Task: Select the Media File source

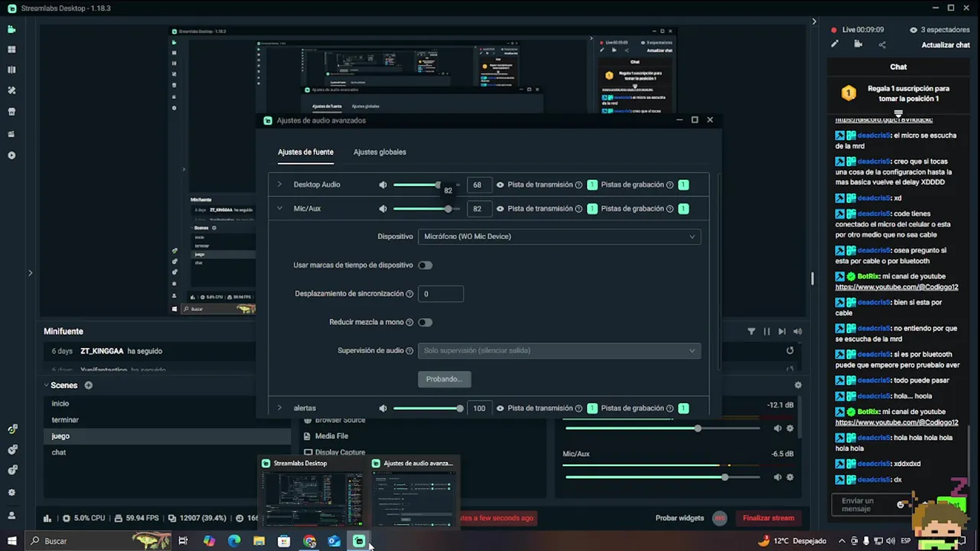Action: click(x=332, y=436)
